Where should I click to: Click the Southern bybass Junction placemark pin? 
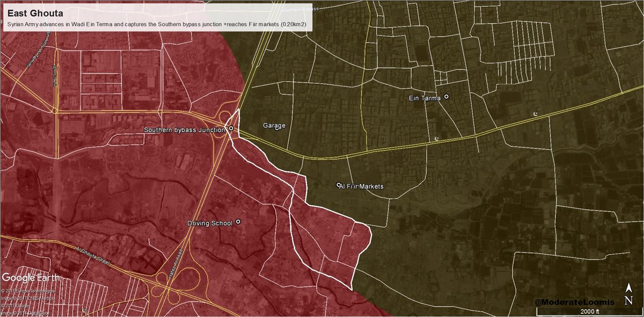pyautogui.click(x=231, y=128)
